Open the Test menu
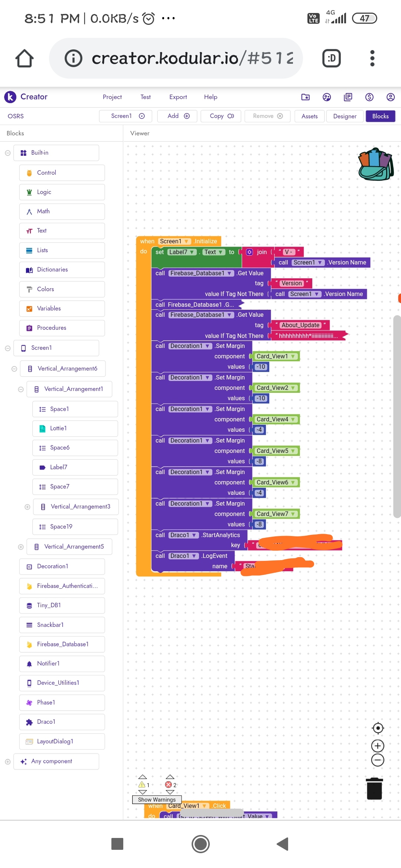 tap(146, 97)
